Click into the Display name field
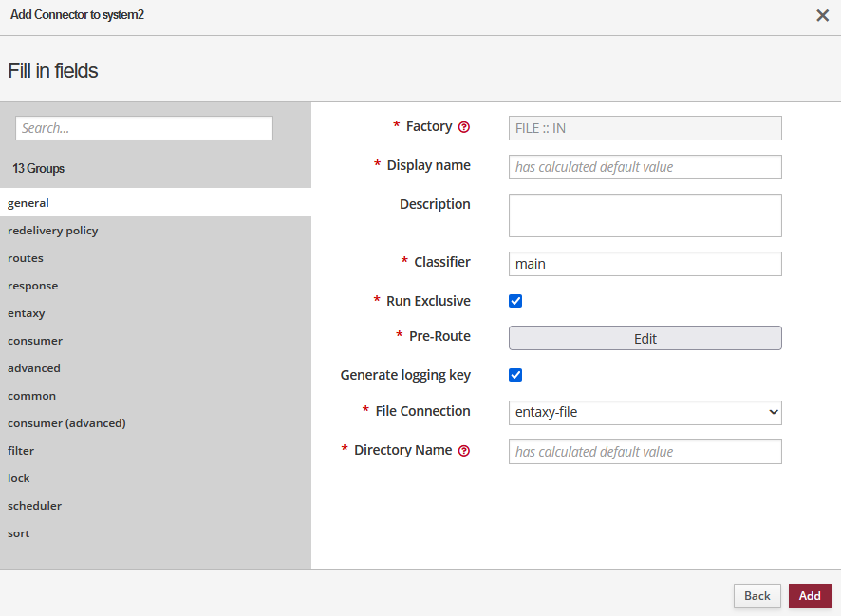Viewport: 841px width, 616px height. click(x=645, y=167)
